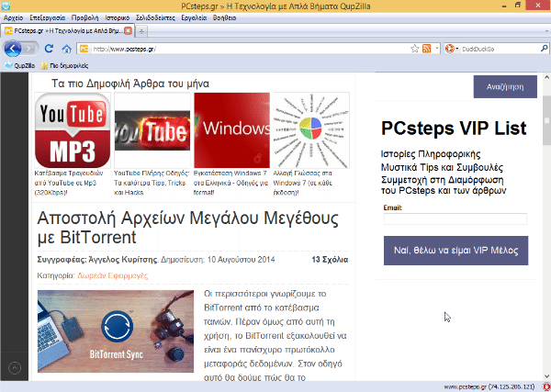
Task: Select the PCsteps.gr tab
Action: [67, 31]
